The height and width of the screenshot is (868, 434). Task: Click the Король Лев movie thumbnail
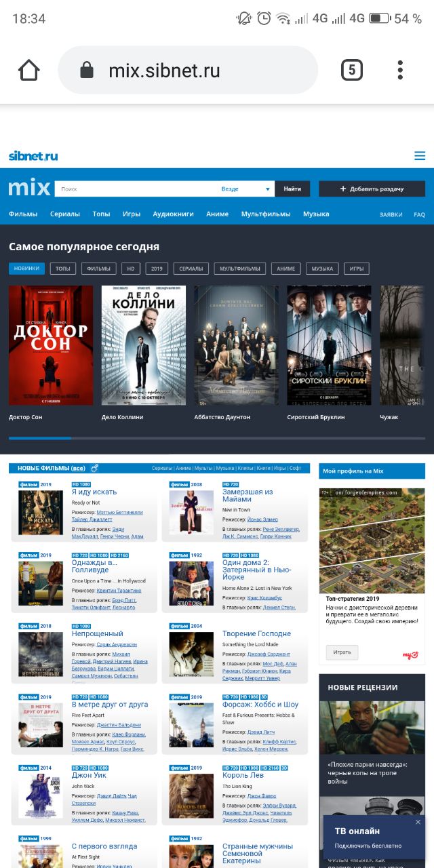[191, 796]
